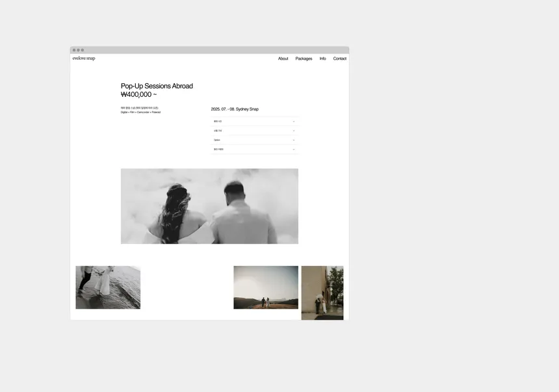Expand the last accordion row below Option
This screenshot has height=392, width=559.
(x=254, y=150)
